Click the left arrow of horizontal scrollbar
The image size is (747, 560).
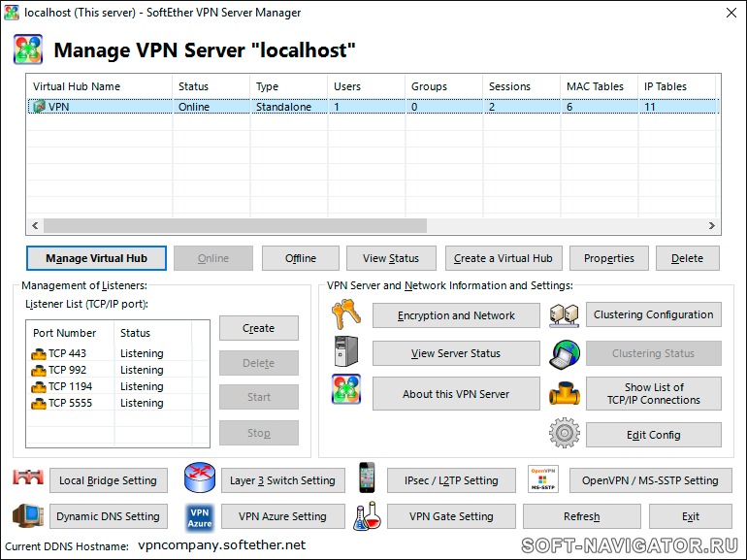(x=35, y=225)
